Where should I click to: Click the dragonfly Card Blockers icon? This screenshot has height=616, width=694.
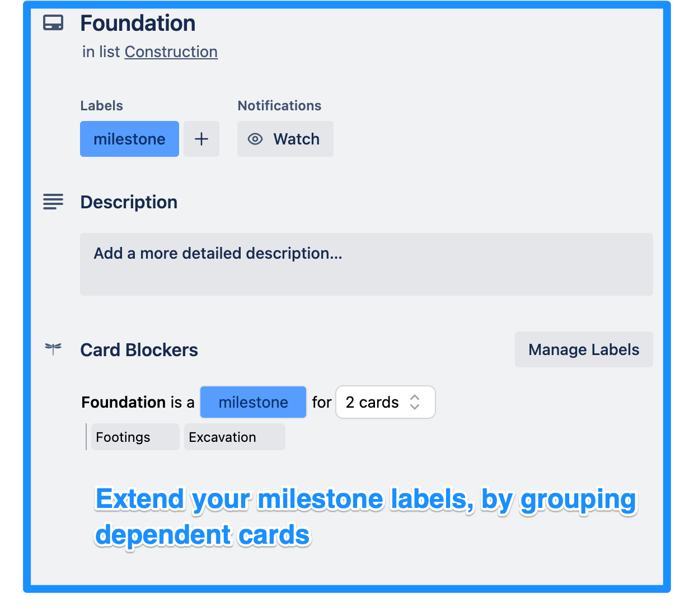(53, 348)
